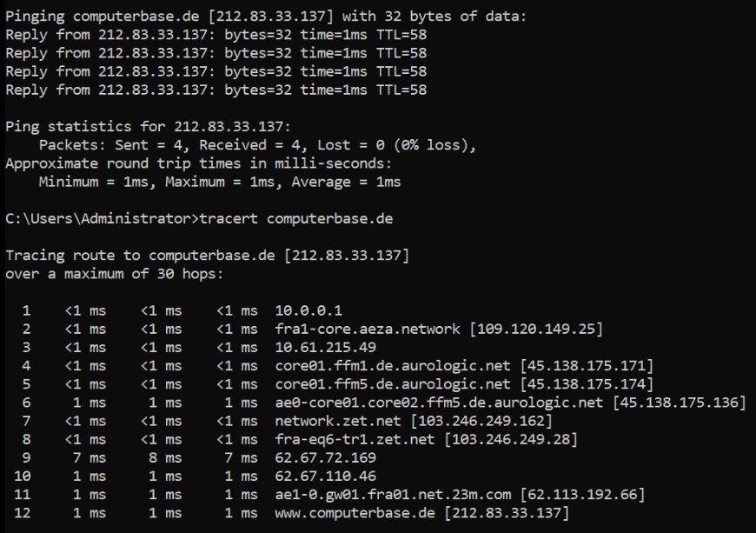
Task: Click the tracert computerbase.de command line
Action: tap(199, 218)
